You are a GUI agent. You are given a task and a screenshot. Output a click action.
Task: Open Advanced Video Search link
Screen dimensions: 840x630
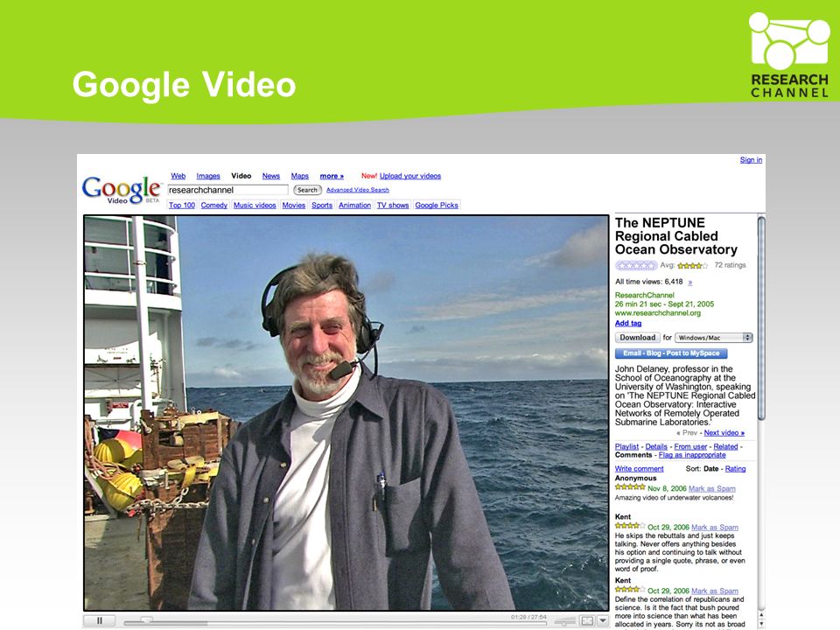click(x=357, y=190)
